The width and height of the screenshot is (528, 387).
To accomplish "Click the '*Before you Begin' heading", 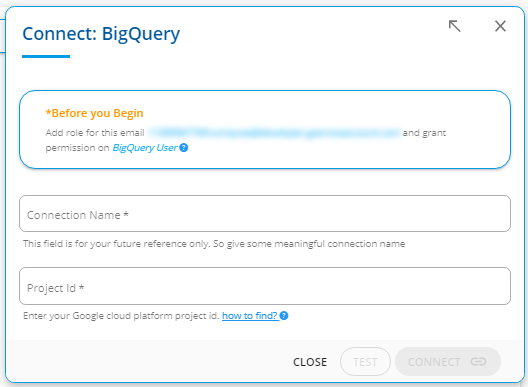I will coord(94,113).
